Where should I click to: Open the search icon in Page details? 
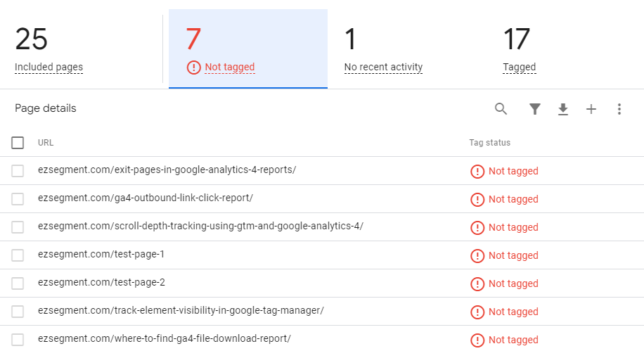tap(501, 109)
